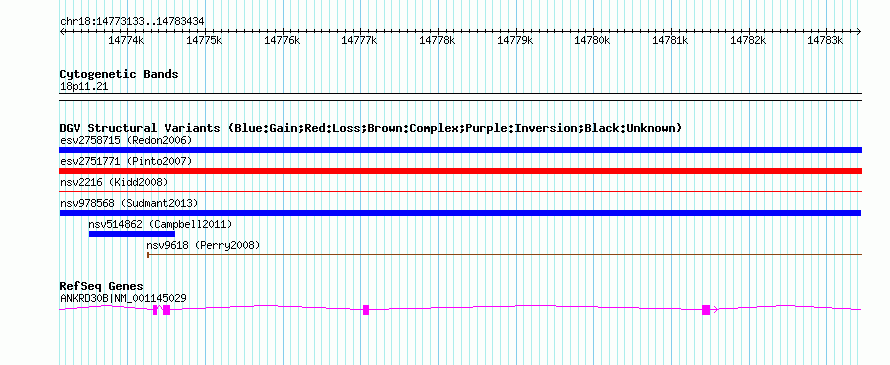Click the 14783k ruler tick label
Screen dimensions: 890x365
[x=826, y=40]
